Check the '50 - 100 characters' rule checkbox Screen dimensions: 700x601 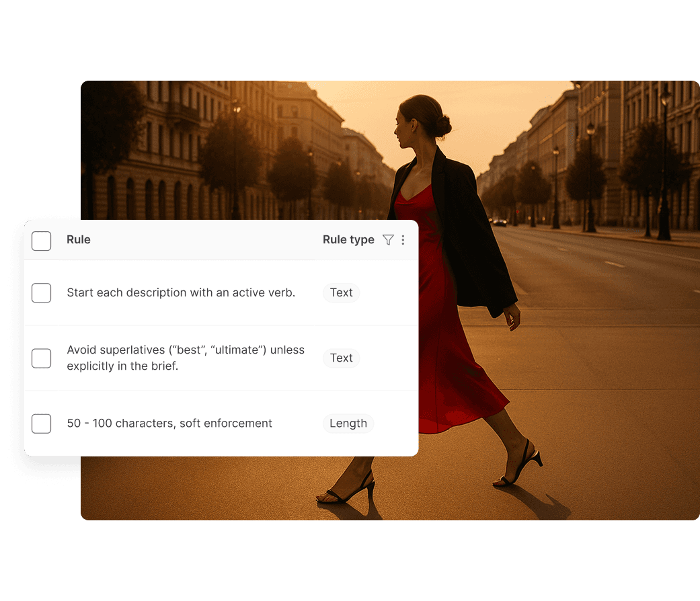[42, 424]
